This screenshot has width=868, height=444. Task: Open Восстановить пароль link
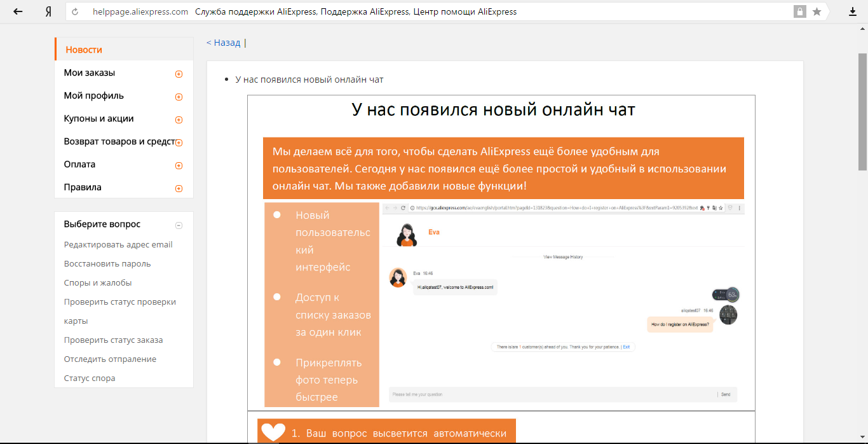107,263
